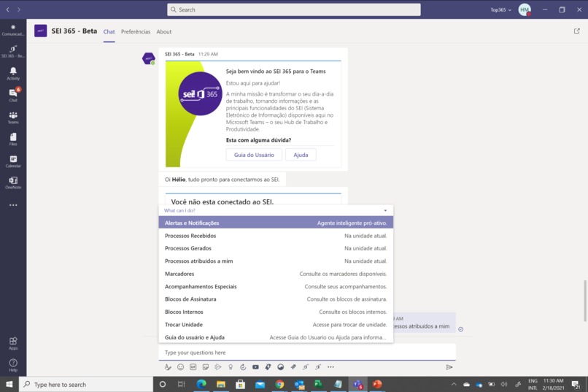Go back using the navigation arrow

(7, 9)
